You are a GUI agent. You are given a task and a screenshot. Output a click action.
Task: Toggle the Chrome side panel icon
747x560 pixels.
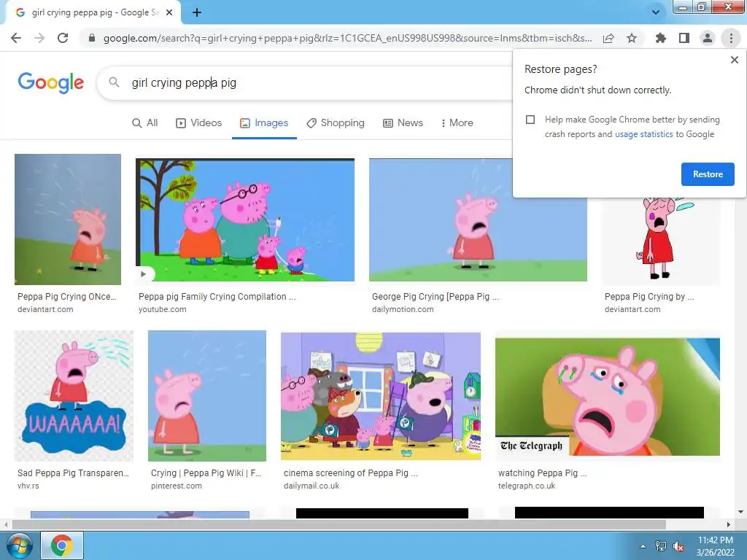[x=684, y=38]
